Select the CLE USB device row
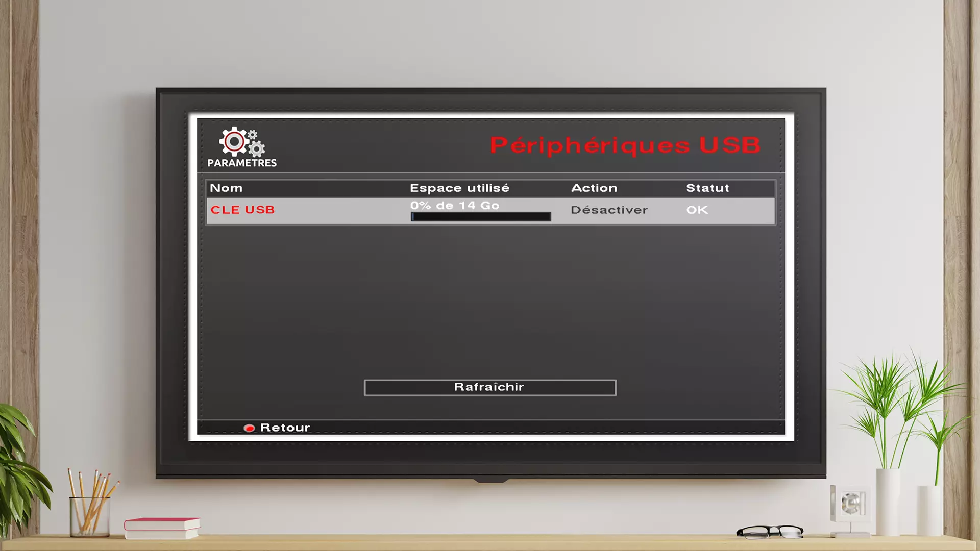 (x=489, y=210)
